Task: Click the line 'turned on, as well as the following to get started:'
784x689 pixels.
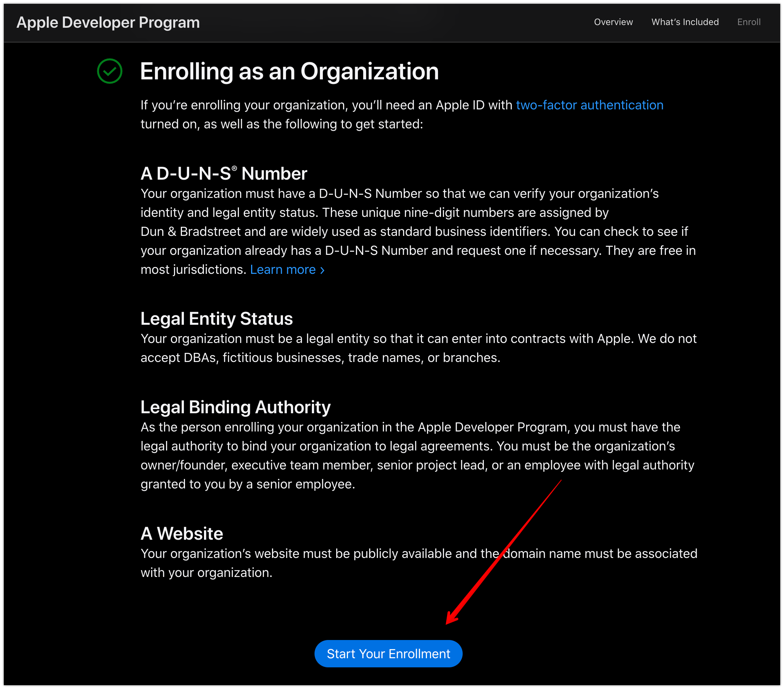Action: 281,124
